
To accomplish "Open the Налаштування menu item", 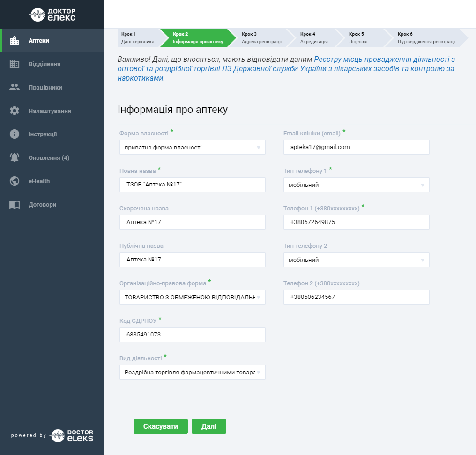I will 52,111.
